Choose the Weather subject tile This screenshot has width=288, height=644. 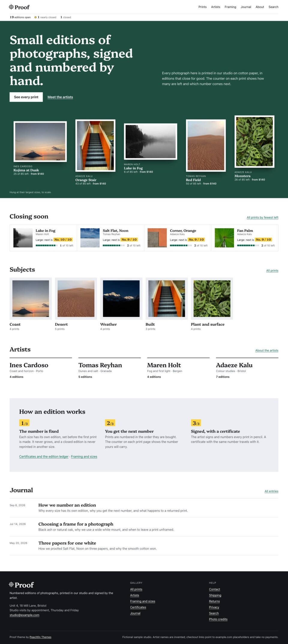click(x=121, y=304)
